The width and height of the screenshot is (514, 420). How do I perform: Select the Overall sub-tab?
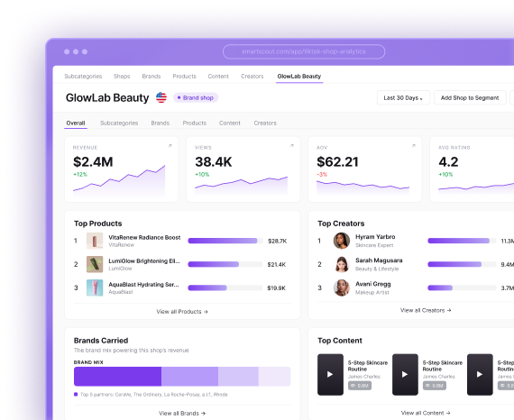pyautogui.click(x=76, y=123)
